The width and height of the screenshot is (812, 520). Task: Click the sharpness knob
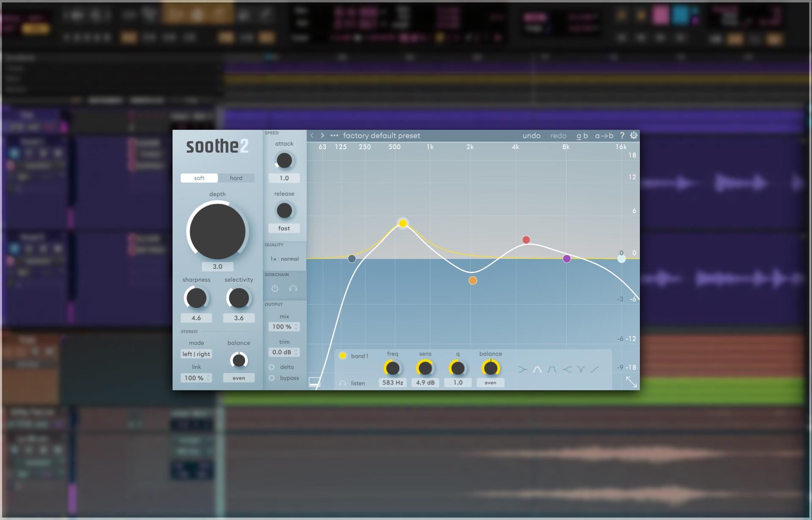196,298
